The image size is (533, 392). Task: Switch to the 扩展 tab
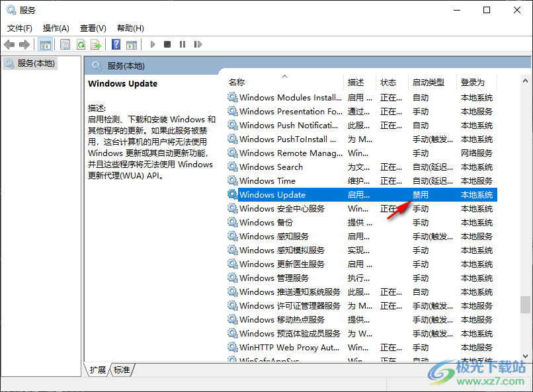[98, 370]
